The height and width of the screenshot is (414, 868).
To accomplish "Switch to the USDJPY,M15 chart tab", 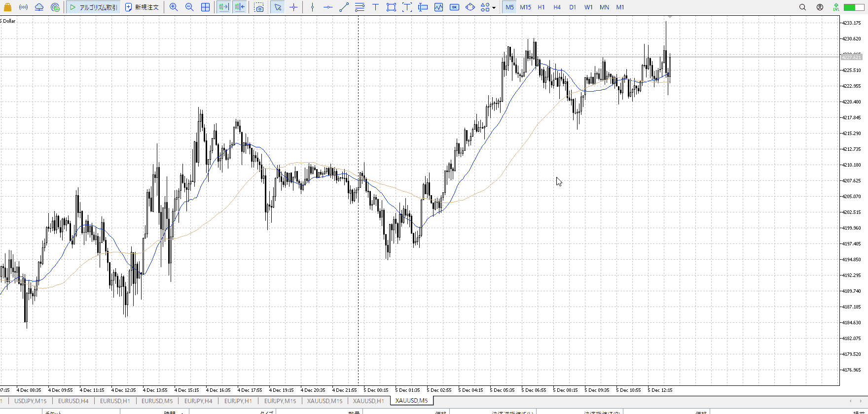I will (x=30, y=401).
